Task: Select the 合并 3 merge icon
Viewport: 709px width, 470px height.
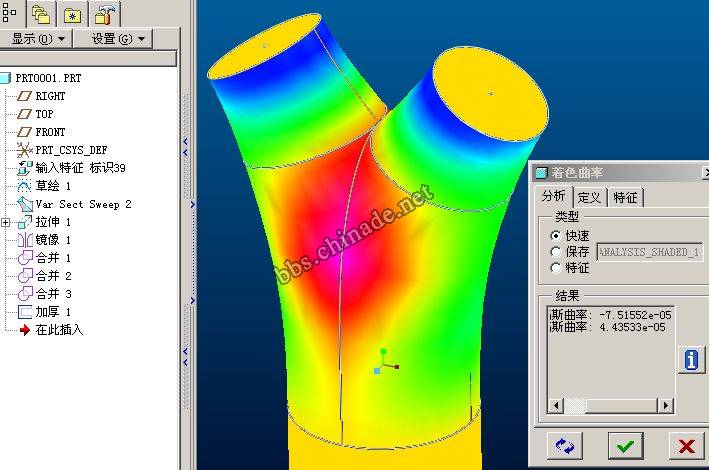Action: [24, 294]
